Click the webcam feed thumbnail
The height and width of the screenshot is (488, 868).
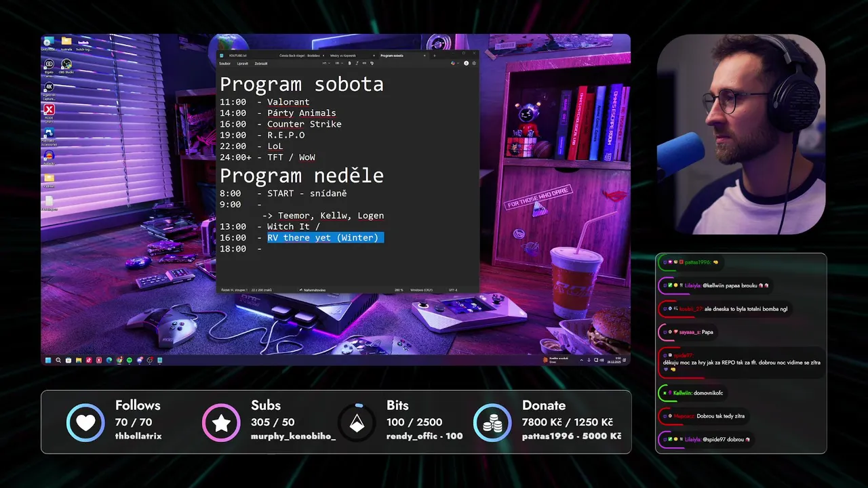(x=741, y=134)
